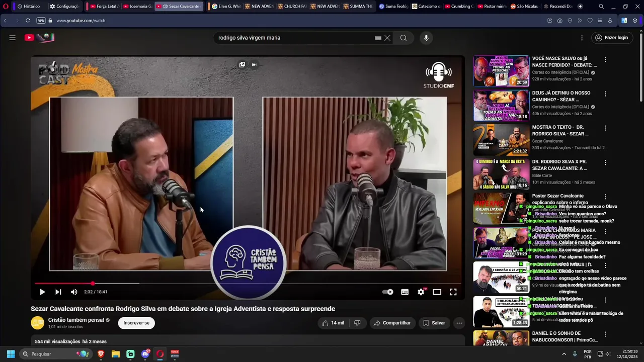The width and height of the screenshot is (644, 362).
Task: Open options menu for DR. RODRIGO SILVA X PR. video
Action: pos(605,163)
